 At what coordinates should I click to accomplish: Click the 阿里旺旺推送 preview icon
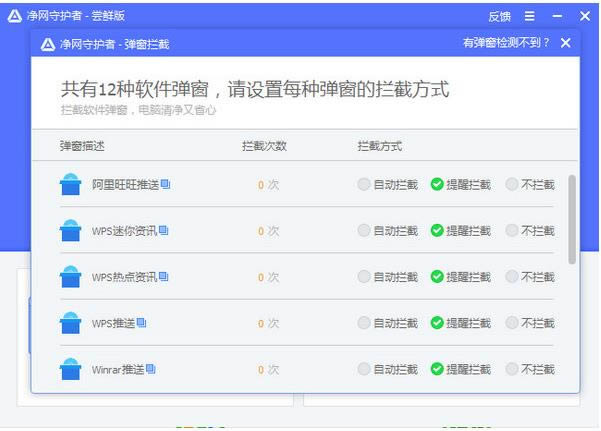coord(166,185)
